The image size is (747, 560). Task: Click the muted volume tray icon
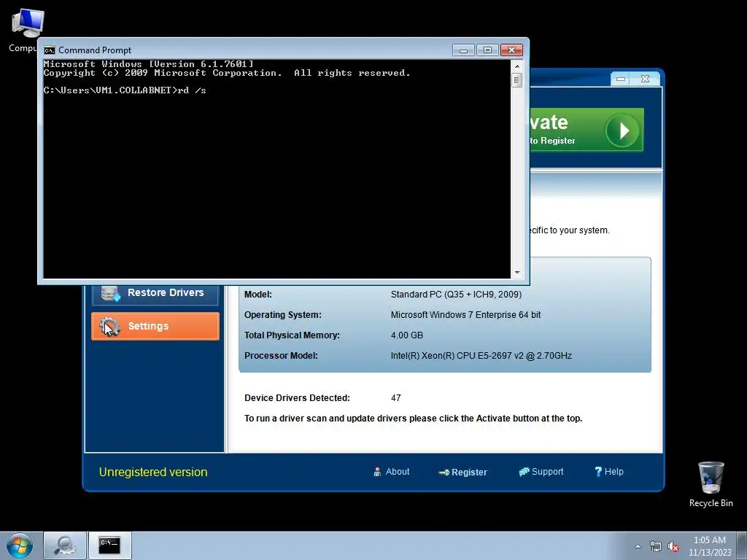click(673, 547)
